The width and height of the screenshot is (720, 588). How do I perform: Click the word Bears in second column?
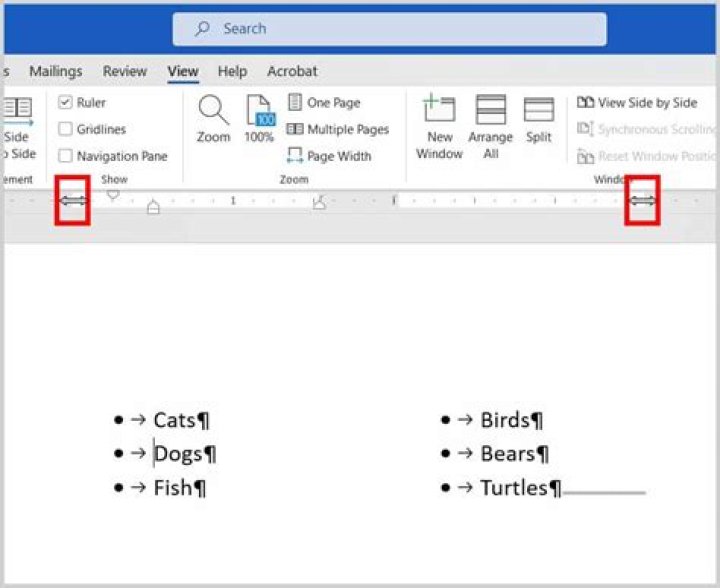507,454
